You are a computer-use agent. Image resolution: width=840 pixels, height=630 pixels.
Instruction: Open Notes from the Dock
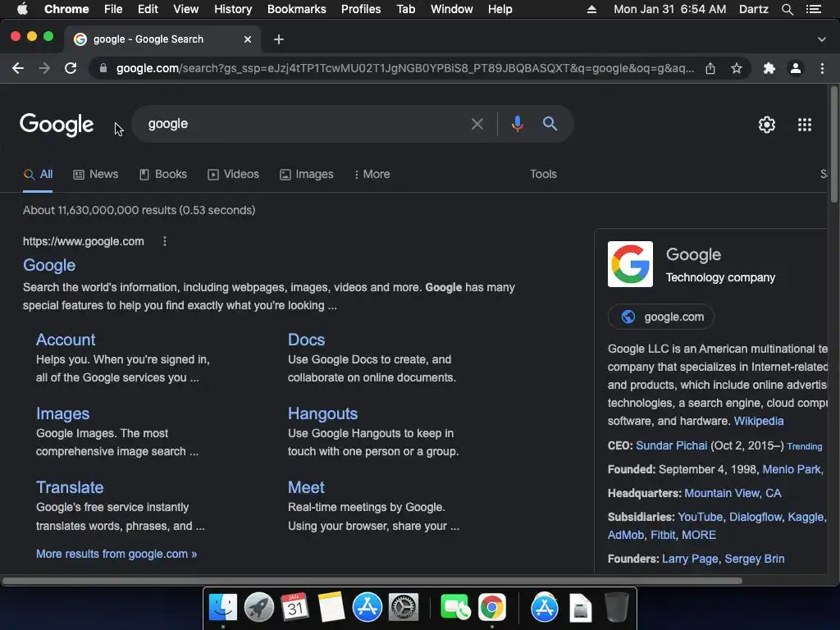pos(331,608)
